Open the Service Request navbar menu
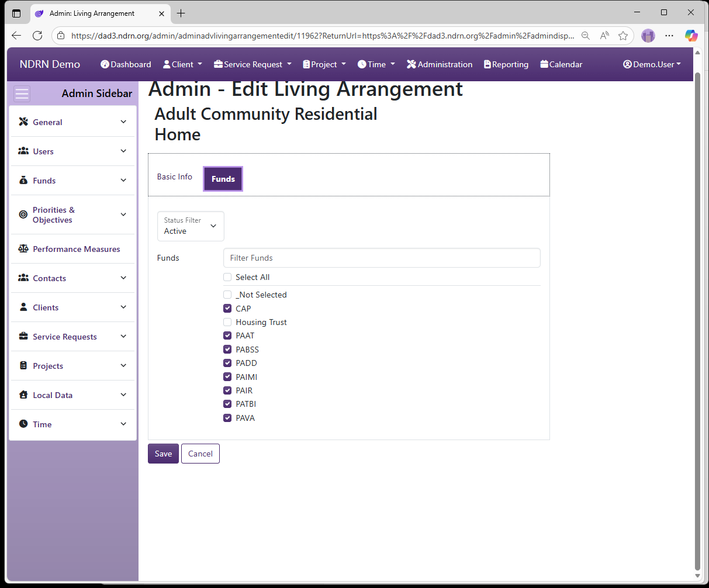 point(253,64)
